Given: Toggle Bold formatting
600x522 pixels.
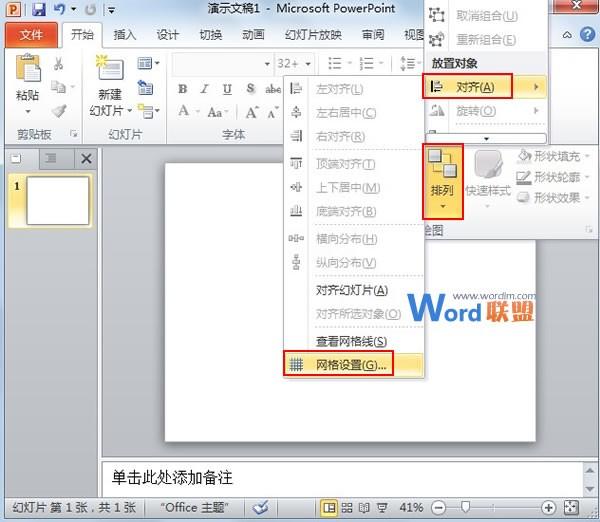Looking at the screenshot, I should [183, 89].
